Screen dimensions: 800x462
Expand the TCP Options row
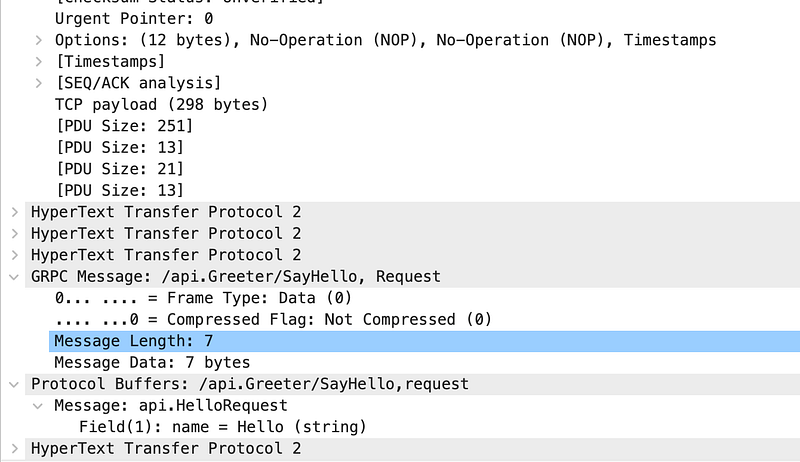[39, 40]
